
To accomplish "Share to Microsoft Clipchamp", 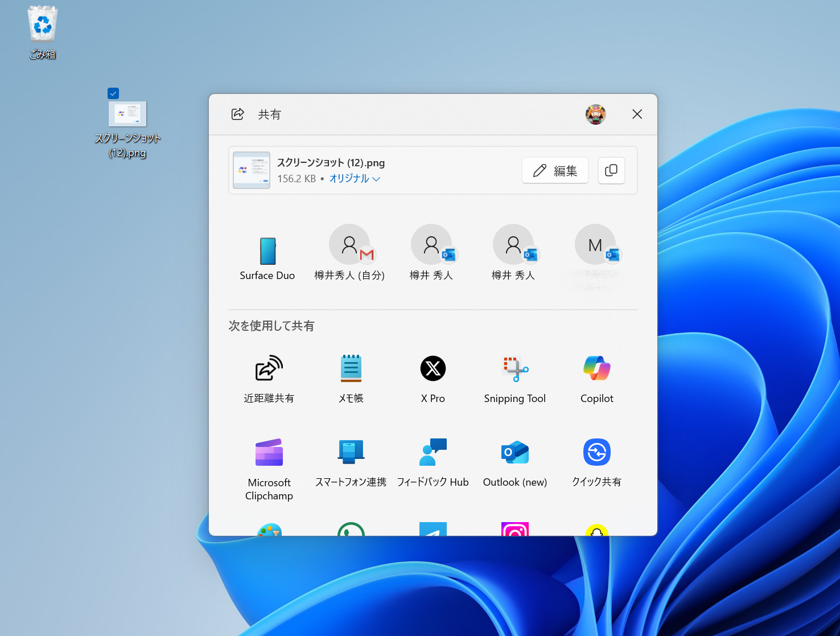I will pos(269,459).
